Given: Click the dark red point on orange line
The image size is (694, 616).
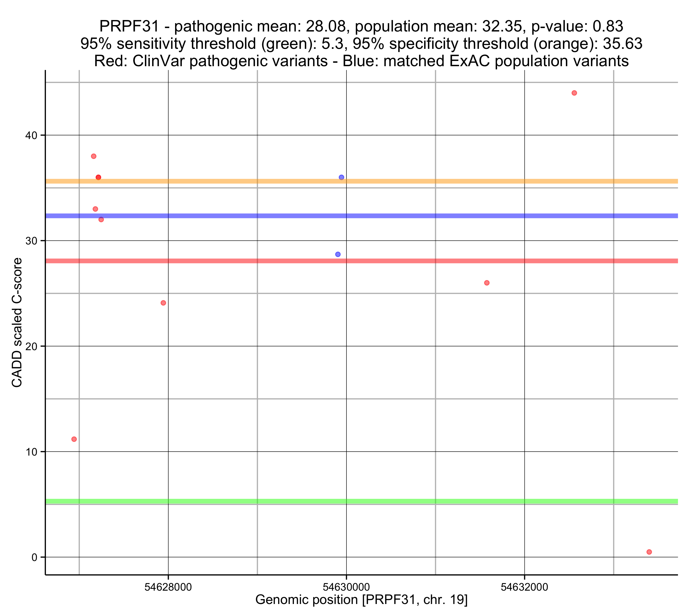Looking at the screenshot, I should (98, 177).
